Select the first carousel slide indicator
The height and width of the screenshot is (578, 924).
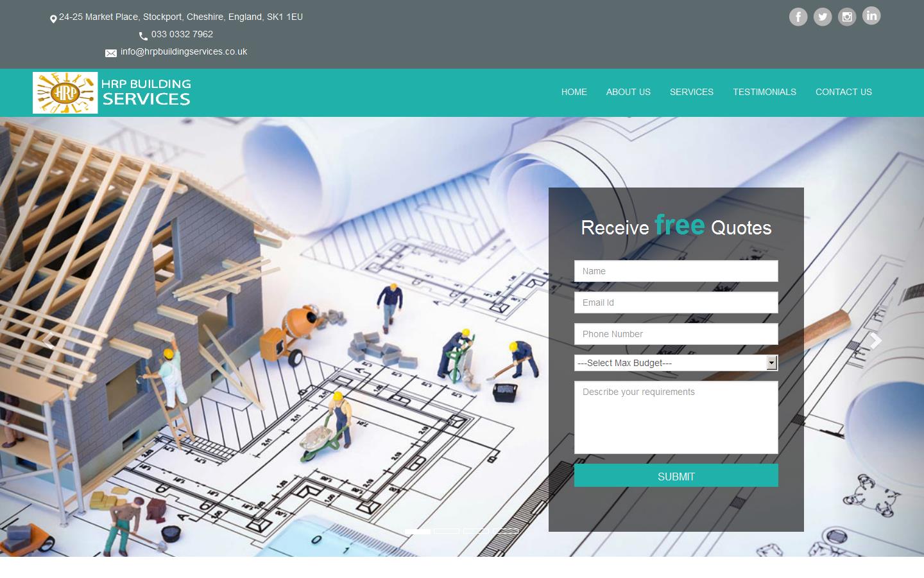(418, 531)
